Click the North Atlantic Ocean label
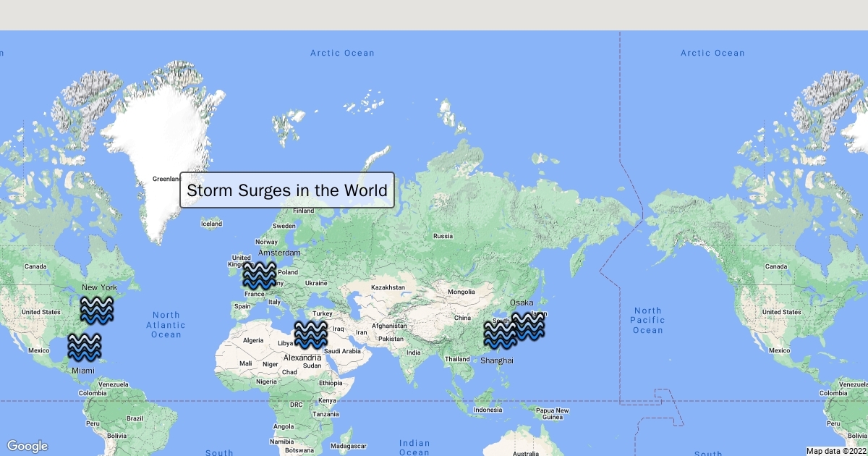 click(166, 324)
